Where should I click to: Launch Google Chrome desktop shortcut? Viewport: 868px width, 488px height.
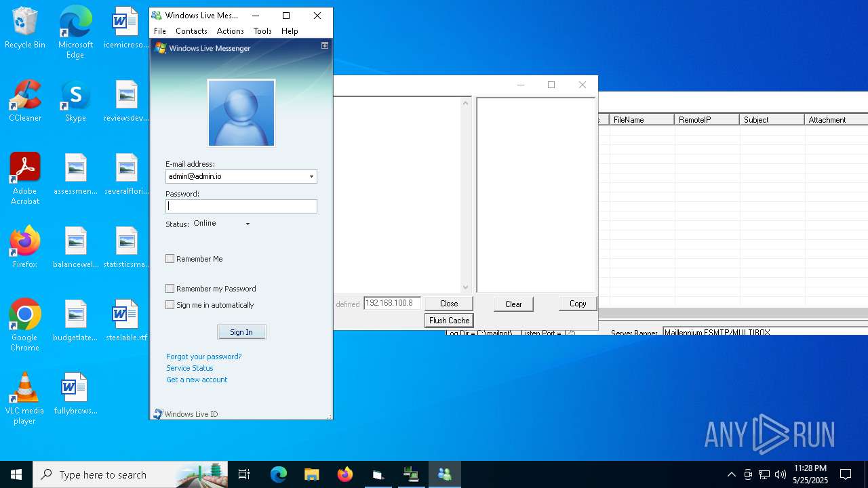click(x=25, y=325)
